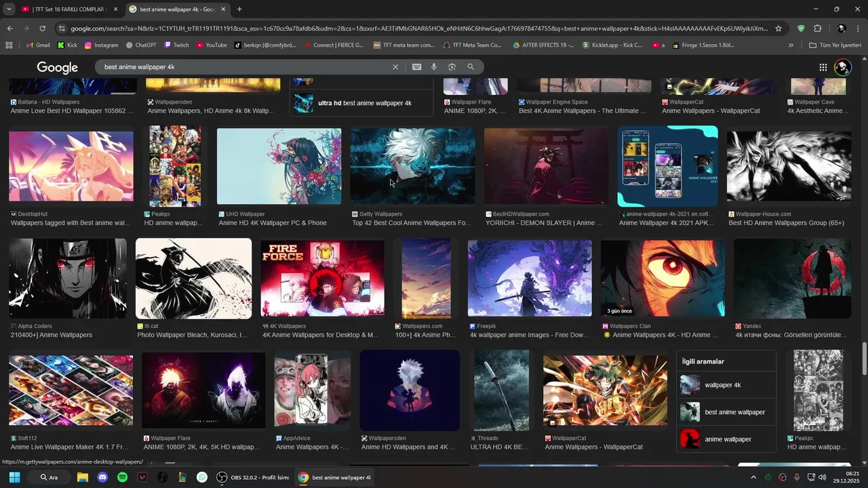This screenshot has height=488, width=868.
Task: Open the Google apps grid
Action: click(x=823, y=67)
